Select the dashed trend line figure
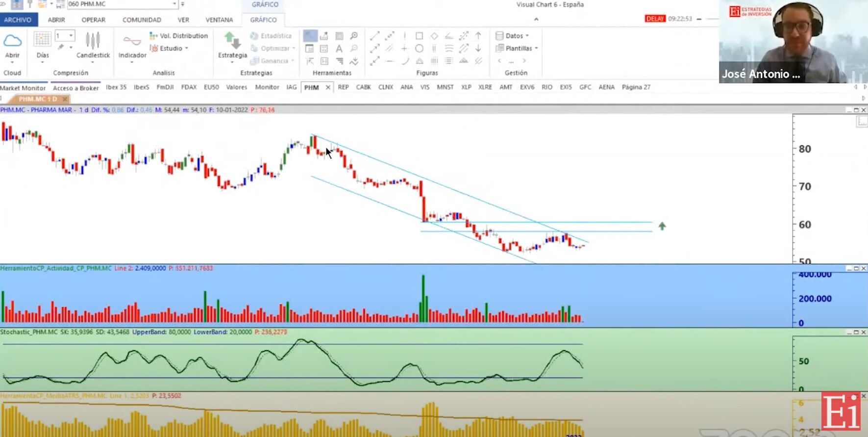Viewport: 868px width, 437px height. pyautogui.click(x=390, y=36)
